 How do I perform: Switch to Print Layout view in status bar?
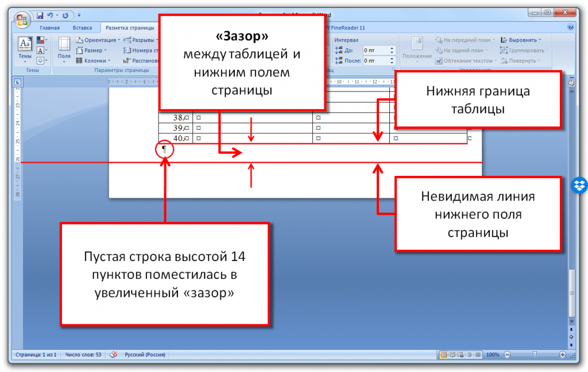click(444, 355)
